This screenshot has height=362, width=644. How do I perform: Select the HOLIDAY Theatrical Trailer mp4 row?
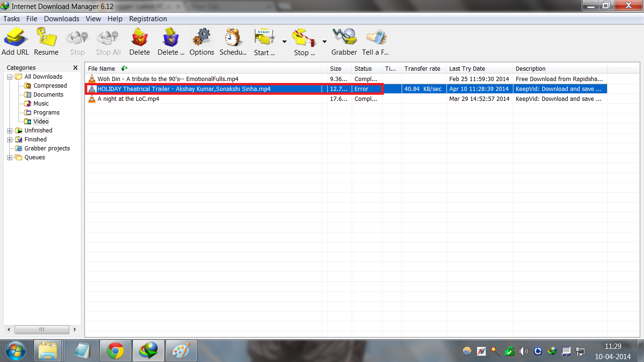[346, 89]
